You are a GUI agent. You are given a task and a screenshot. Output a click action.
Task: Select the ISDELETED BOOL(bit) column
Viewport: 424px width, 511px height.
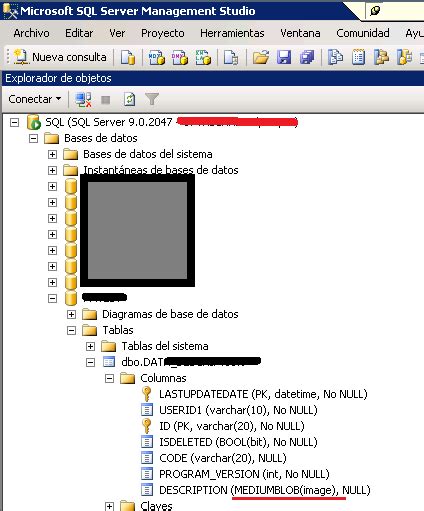(238, 442)
